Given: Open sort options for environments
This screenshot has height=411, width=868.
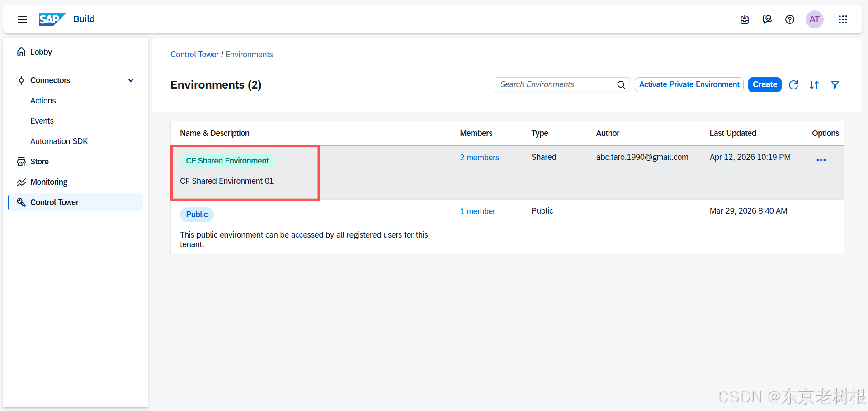Looking at the screenshot, I should coord(814,85).
